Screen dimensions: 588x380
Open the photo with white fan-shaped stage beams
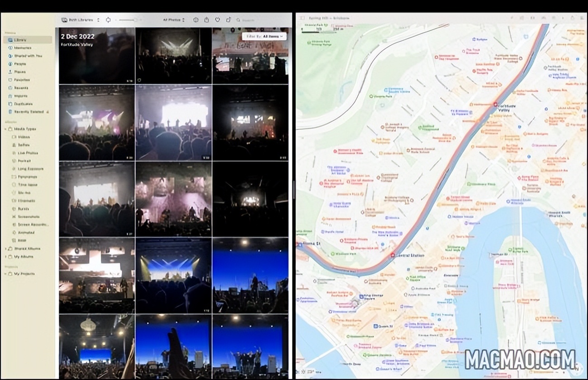[x=174, y=56]
